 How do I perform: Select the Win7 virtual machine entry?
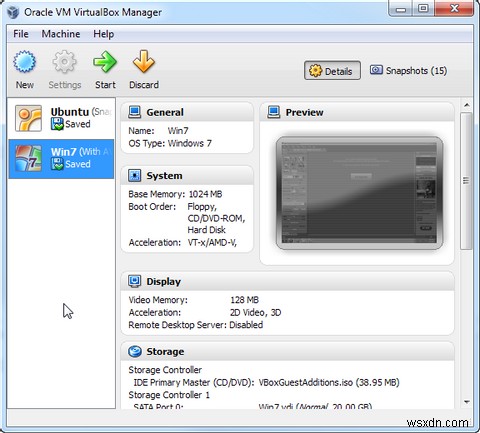(62, 159)
